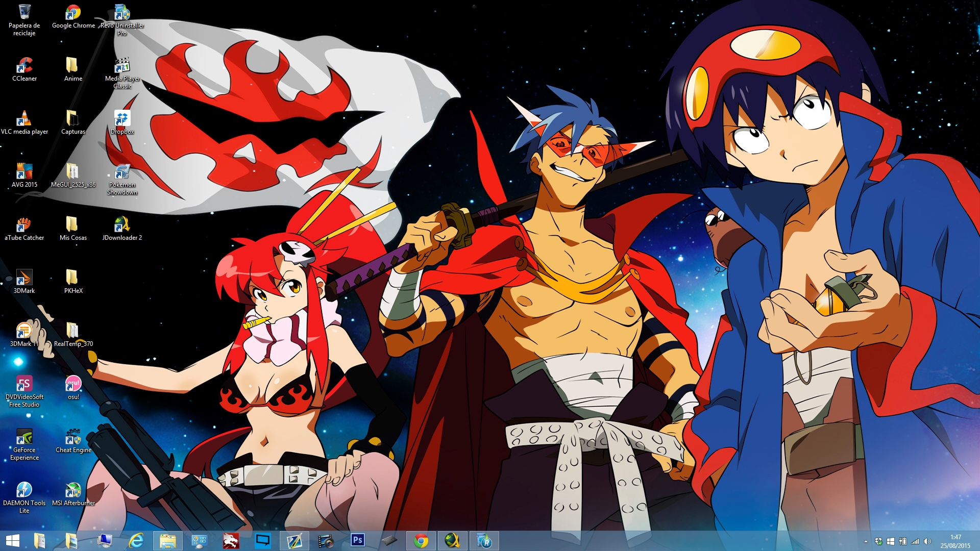Open the network signal tray icon
This screenshot has height=551, width=980.
tap(915, 541)
